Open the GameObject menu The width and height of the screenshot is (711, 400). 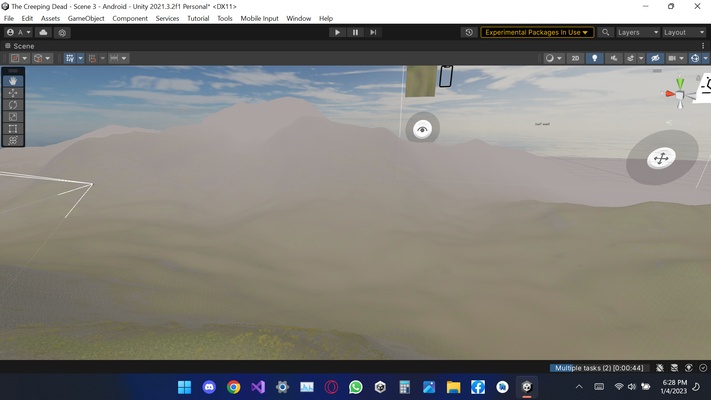[x=86, y=18]
